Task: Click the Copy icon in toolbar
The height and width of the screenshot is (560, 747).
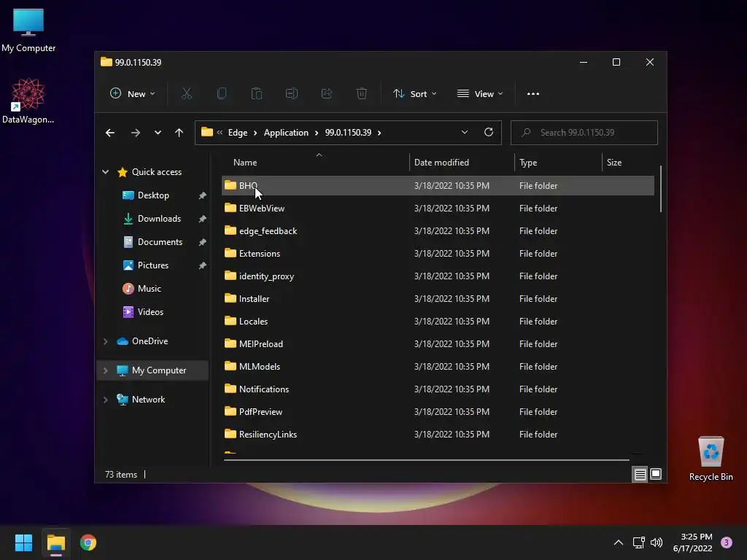Action: coord(222,94)
